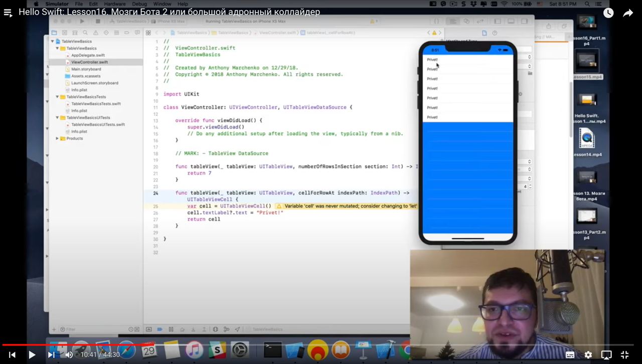Image resolution: width=642 pixels, height=364 pixels.
Task: Open the Report navigator
Action: tap(136, 33)
